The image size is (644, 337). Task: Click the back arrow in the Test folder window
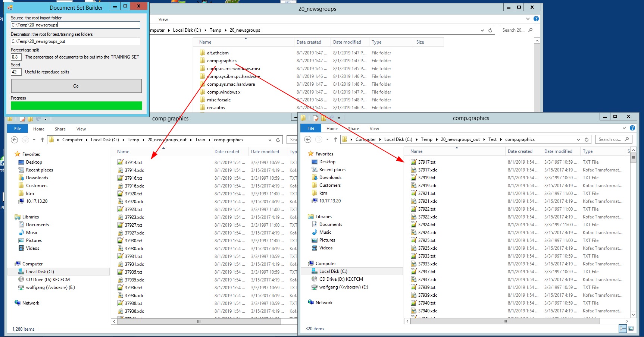coord(308,139)
